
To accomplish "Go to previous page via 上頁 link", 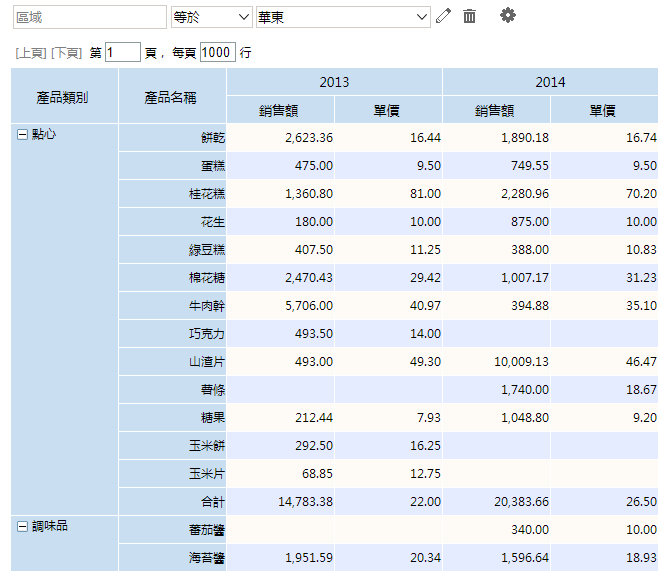I will coord(31,52).
